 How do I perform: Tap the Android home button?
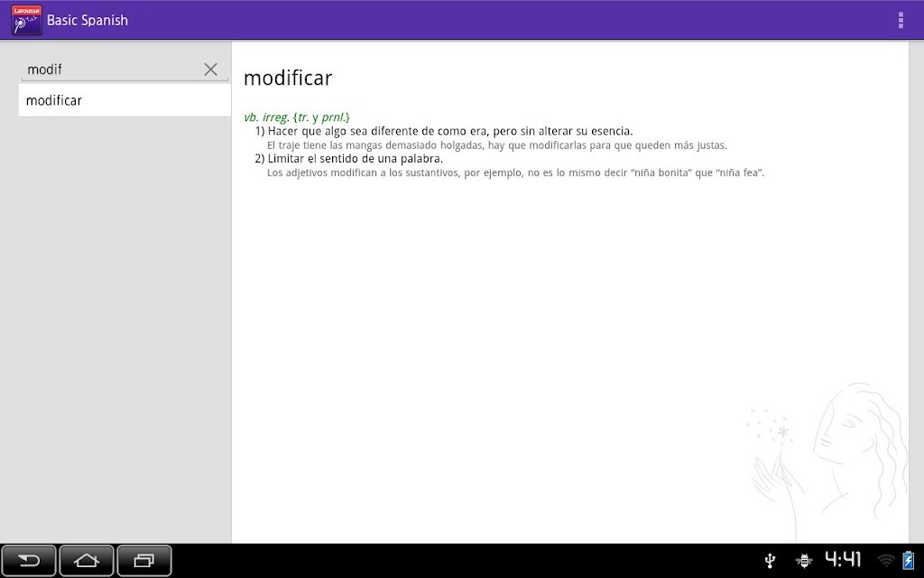tap(87, 560)
